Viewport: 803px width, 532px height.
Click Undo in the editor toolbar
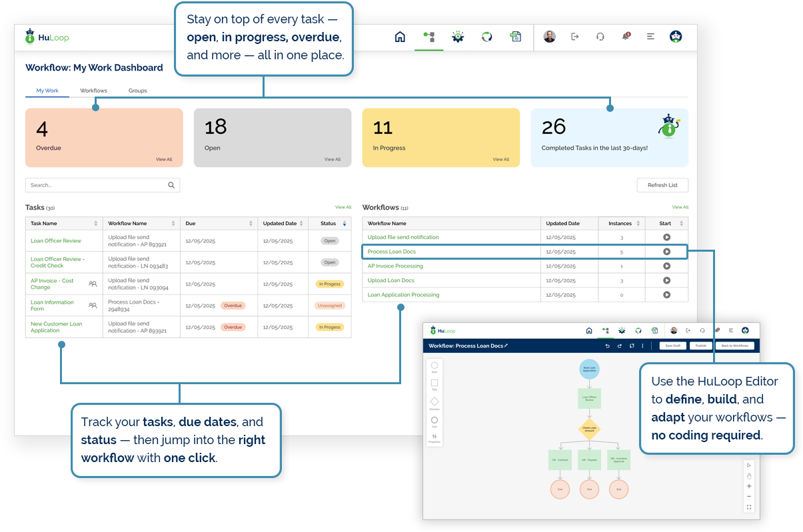(607, 346)
